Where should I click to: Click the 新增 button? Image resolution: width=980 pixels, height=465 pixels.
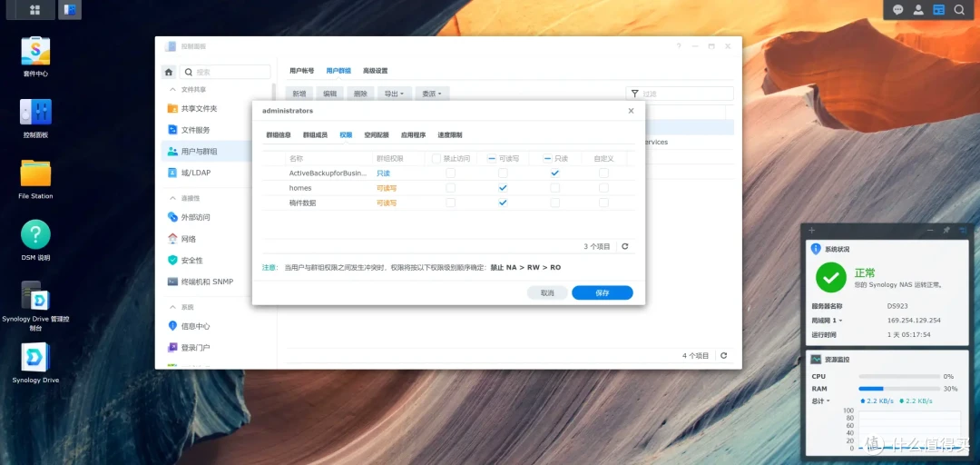tap(299, 94)
